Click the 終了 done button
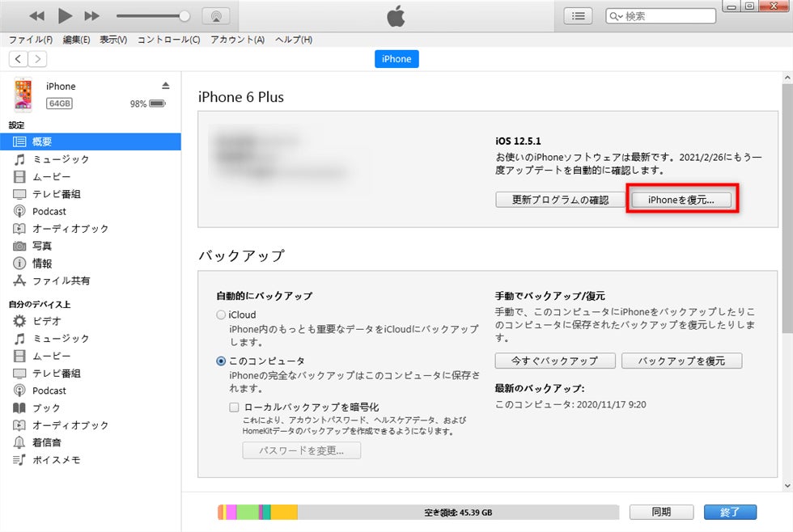Viewport: 793px width, 532px height. (x=730, y=513)
